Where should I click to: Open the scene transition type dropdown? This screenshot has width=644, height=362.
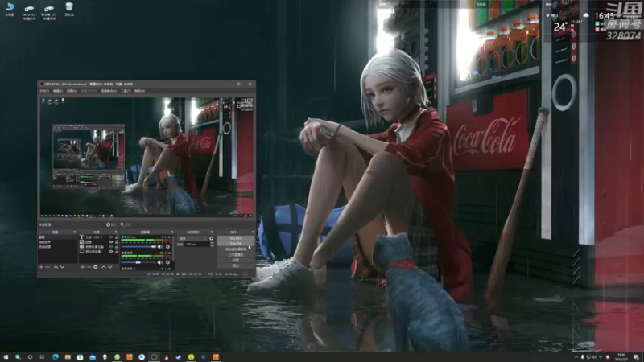click(x=193, y=238)
